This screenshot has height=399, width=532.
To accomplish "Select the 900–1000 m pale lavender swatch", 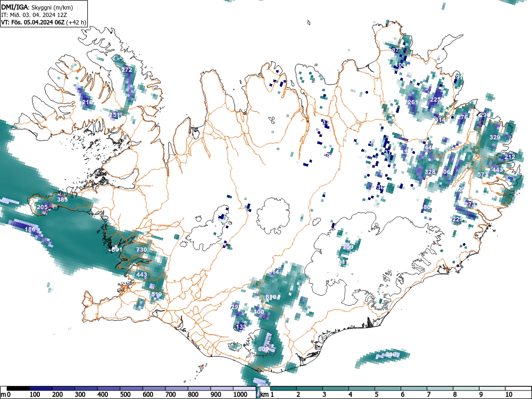I will point(222,388).
